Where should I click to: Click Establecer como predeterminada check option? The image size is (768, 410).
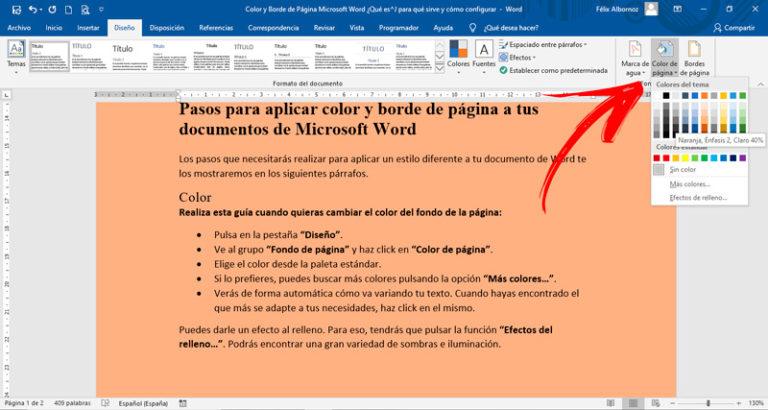tap(553, 71)
